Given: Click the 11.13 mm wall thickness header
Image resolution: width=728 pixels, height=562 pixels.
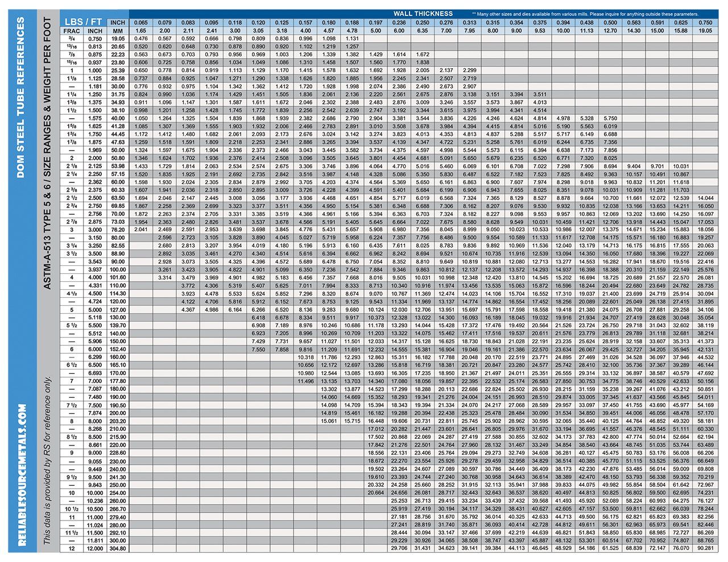Looking at the screenshot, I should pos(586,31).
